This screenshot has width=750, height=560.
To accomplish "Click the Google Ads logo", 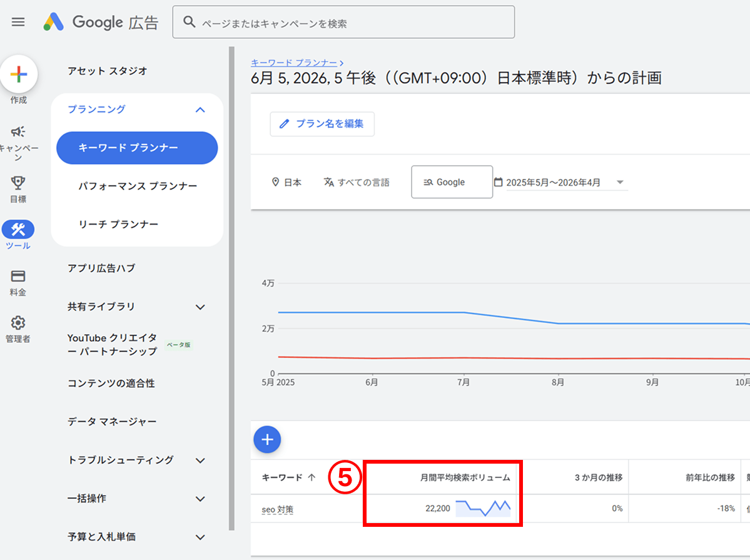I will click(x=101, y=22).
